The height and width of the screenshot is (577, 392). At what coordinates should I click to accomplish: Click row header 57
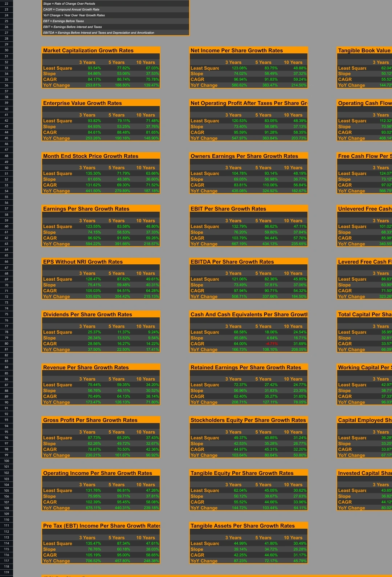click(x=6, y=208)
